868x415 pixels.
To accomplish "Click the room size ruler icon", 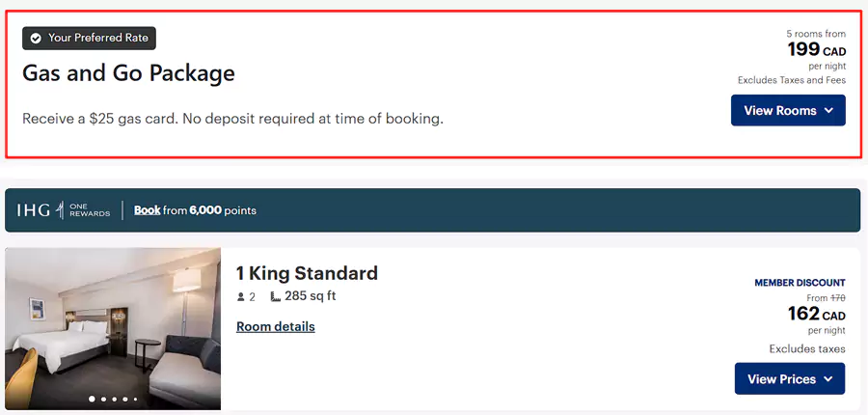I will pyautogui.click(x=276, y=297).
